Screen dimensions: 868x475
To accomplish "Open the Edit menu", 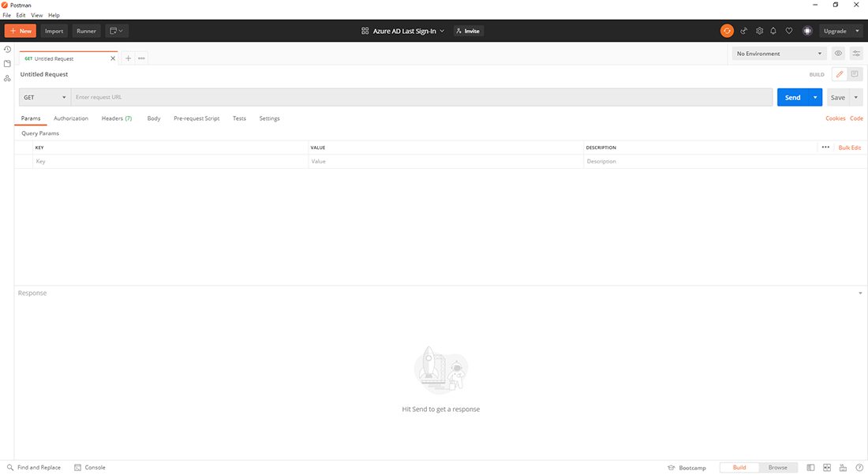I will point(21,16).
